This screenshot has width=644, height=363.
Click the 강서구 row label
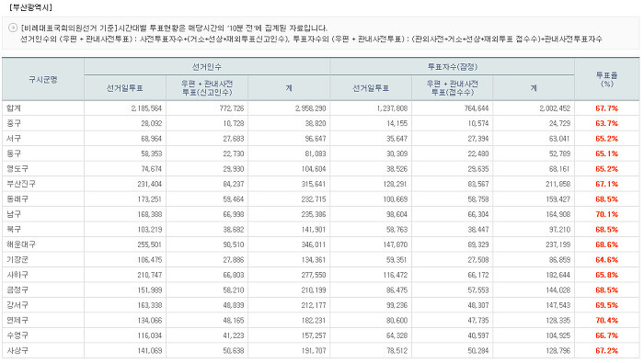click(17, 305)
